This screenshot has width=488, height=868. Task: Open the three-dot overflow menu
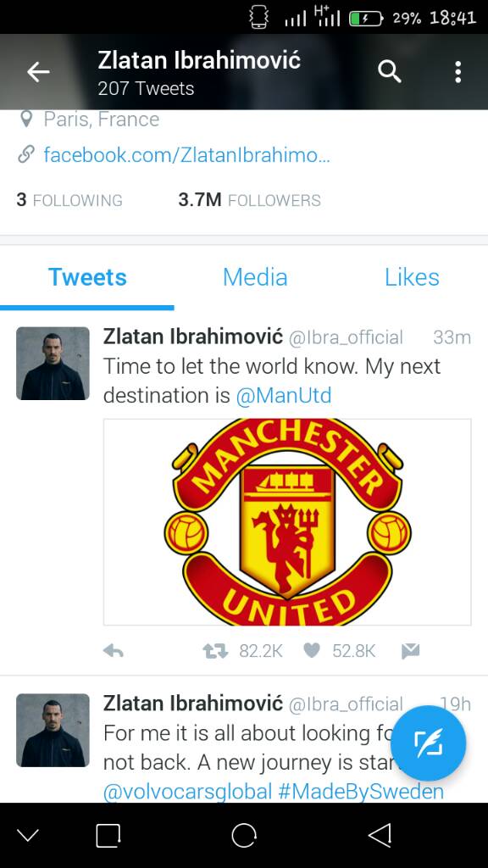tap(457, 72)
